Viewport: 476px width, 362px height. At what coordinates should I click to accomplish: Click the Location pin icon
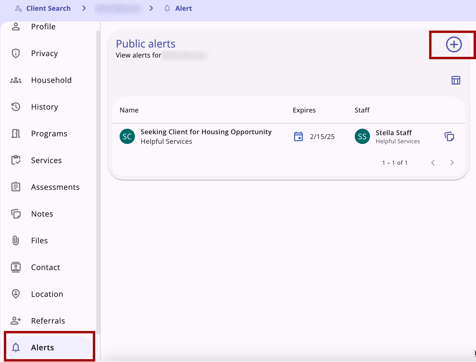pyautogui.click(x=16, y=294)
